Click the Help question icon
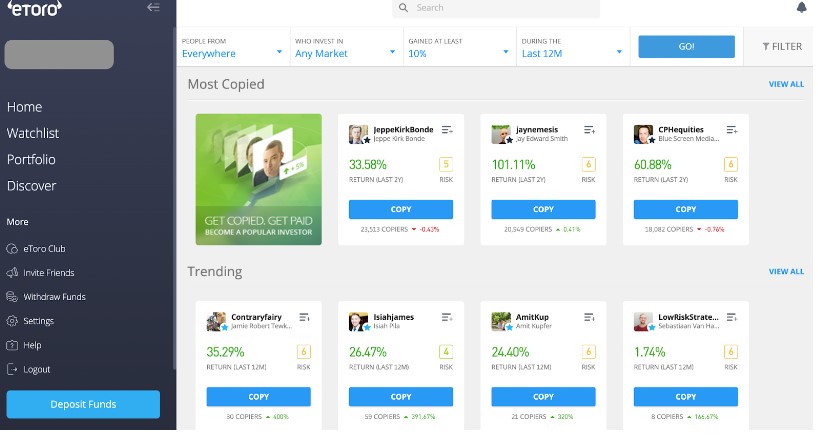The width and height of the screenshot is (818, 445). [x=12, y=345]
